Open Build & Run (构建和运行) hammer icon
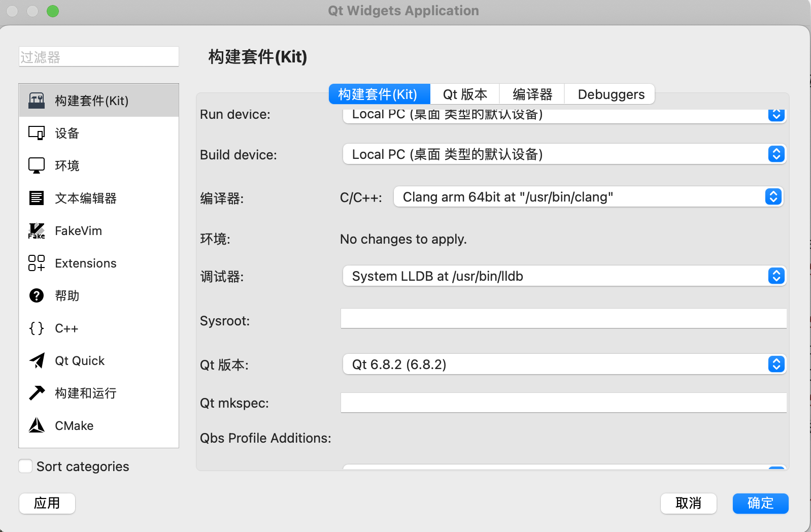The width and height of the screenshot is (811, 532). tap(37, 393)
